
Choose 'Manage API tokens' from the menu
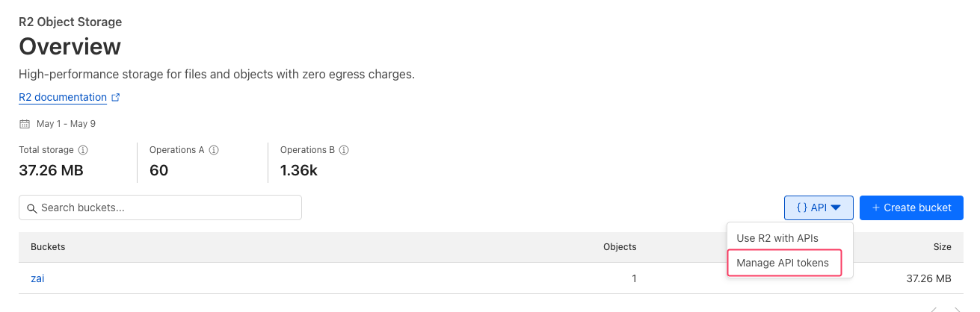tap(783, 263)
